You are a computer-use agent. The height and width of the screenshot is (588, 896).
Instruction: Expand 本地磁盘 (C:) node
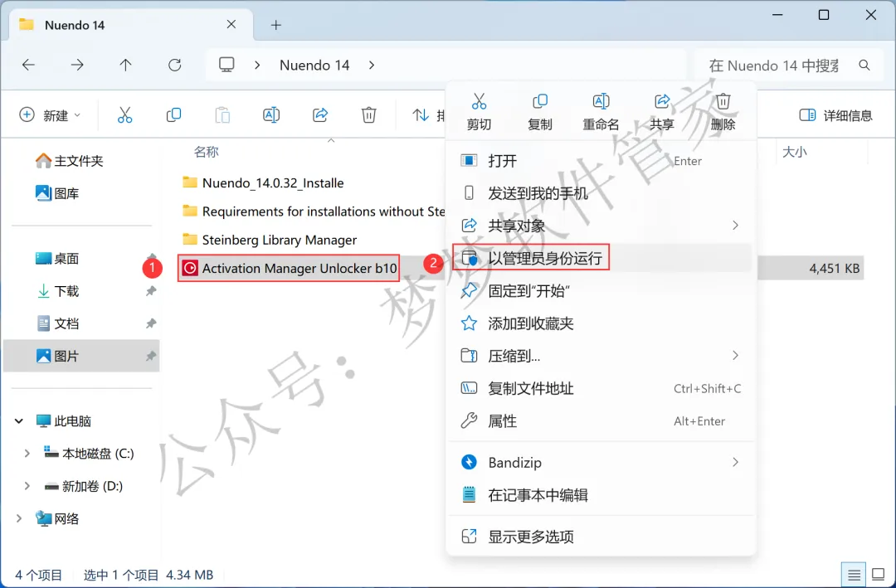[27, 453]
